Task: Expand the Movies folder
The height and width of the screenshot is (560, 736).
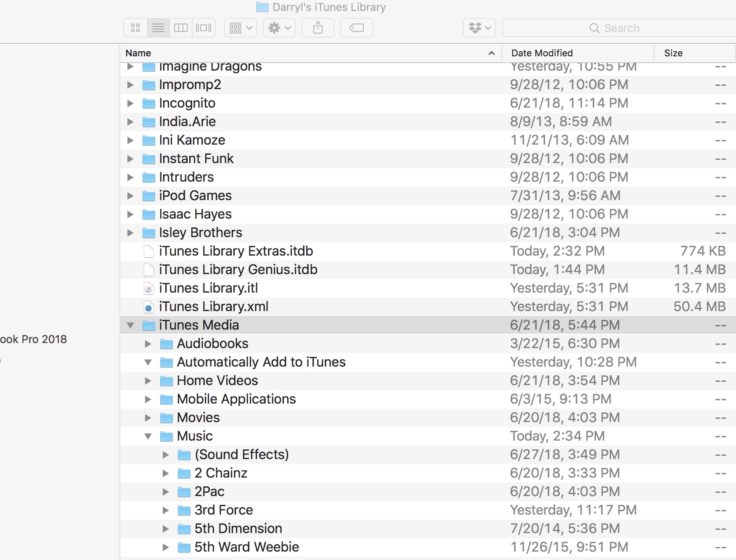Action: tap(148, 418)
